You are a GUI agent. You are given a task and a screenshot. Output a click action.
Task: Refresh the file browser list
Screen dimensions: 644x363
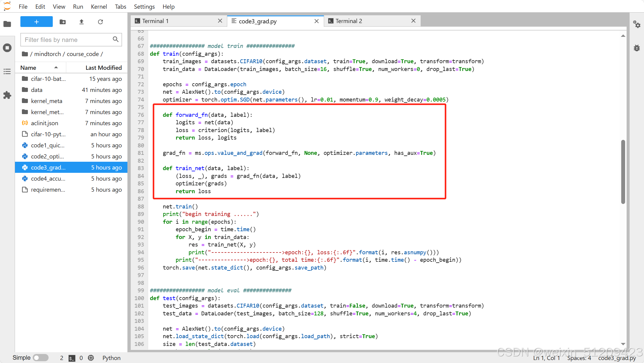100,22
